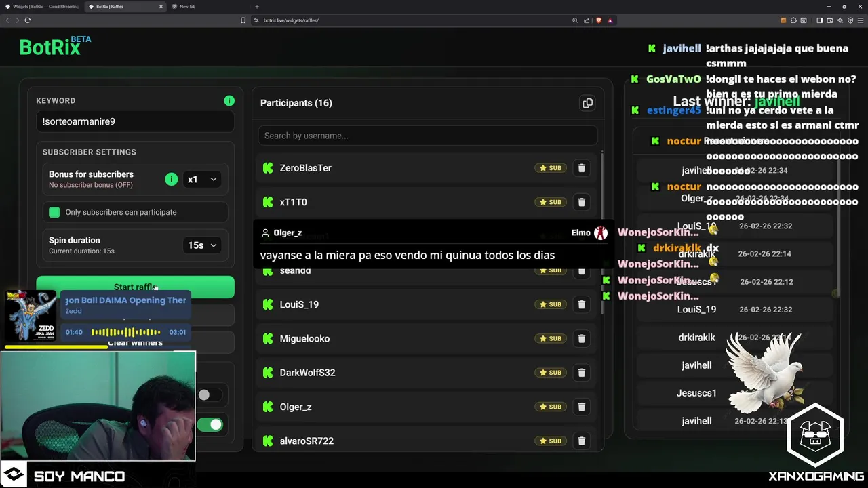Delete ZeroBlasTer with the trash icon

(x=581, y=168)
